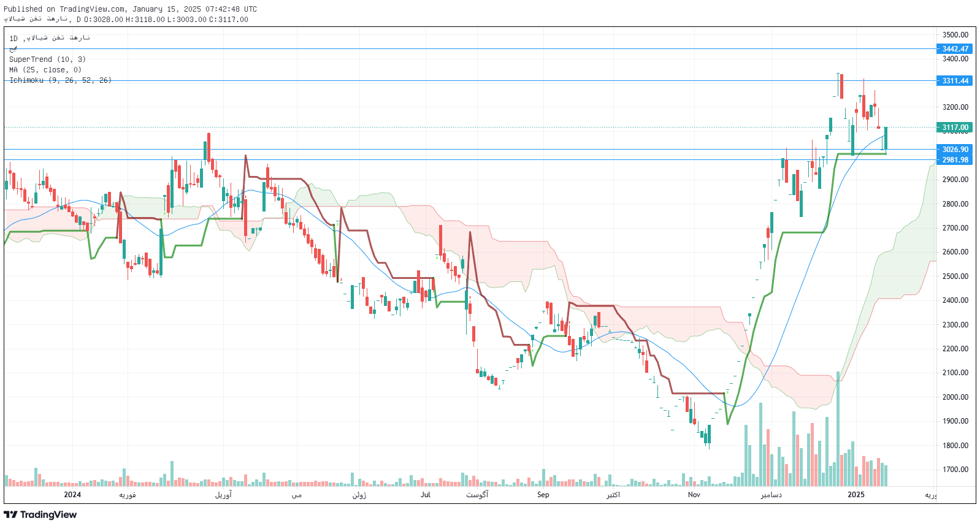Click the 2100.00 price axis value
Viewport: 980px width, 526px height.
click(x=955, y=373)
